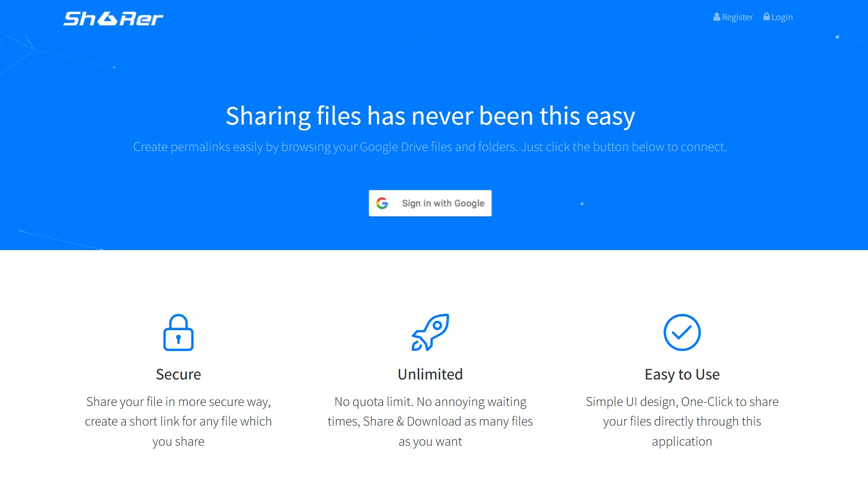Select the Easy to Use heading

click(x=682, y=374)
